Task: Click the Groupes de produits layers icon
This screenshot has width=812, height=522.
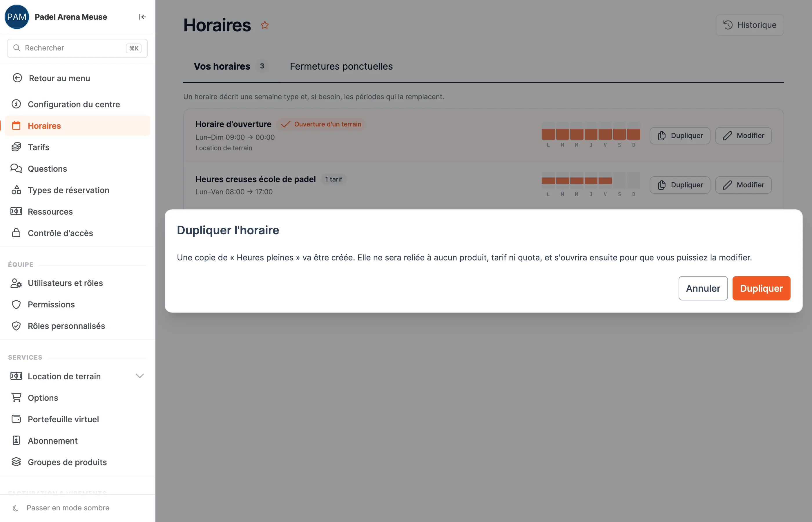Action: 16,462
